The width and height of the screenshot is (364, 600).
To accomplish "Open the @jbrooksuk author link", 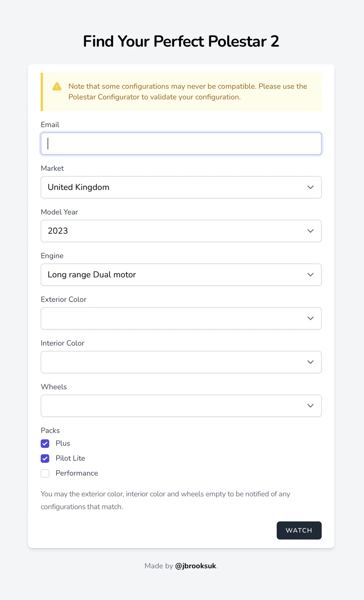I will pos(195,566).
